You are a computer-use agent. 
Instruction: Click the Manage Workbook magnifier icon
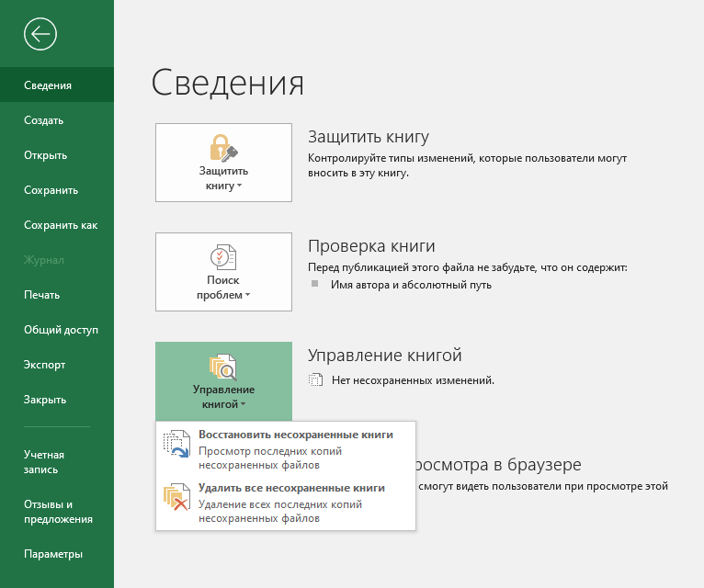coord(223,367)
